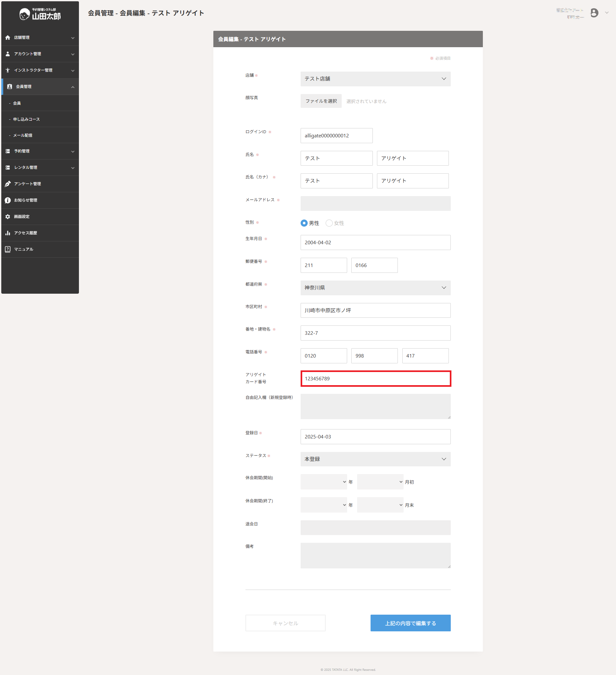Click the キャンセル button
Image resolution: width=616 pixels, height=675 pixels.
click(x=286, y=623)
